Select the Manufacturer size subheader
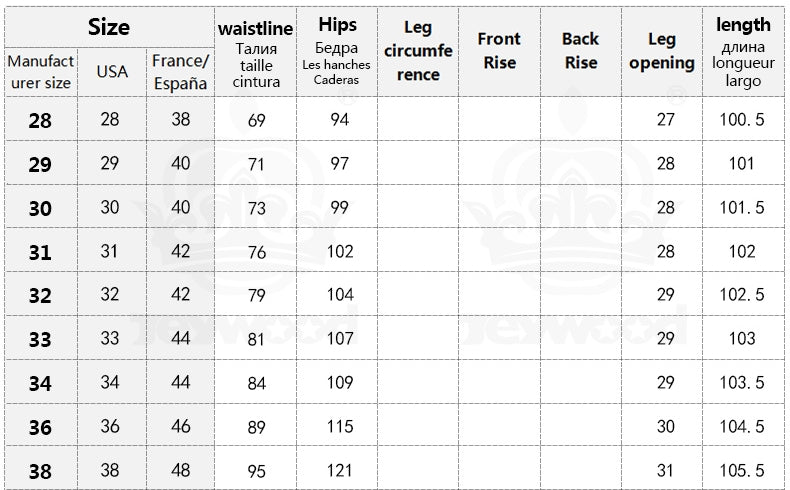 tap(41, 72)
